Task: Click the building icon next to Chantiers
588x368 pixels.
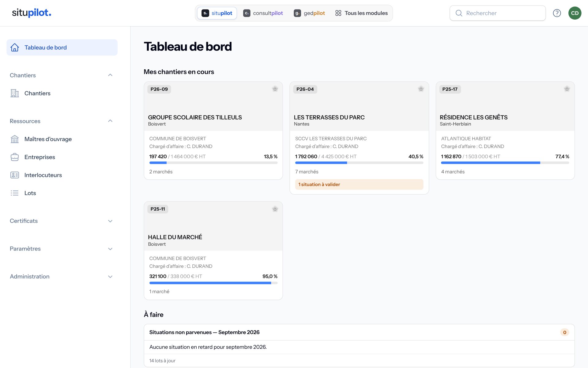Action: pyautogui.click(x=15, y=93)
